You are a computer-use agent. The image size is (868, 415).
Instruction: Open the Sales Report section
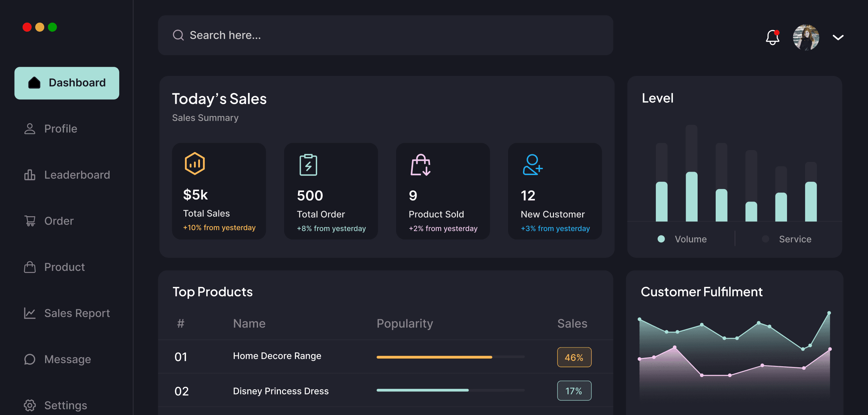click(x=77, y=313)
